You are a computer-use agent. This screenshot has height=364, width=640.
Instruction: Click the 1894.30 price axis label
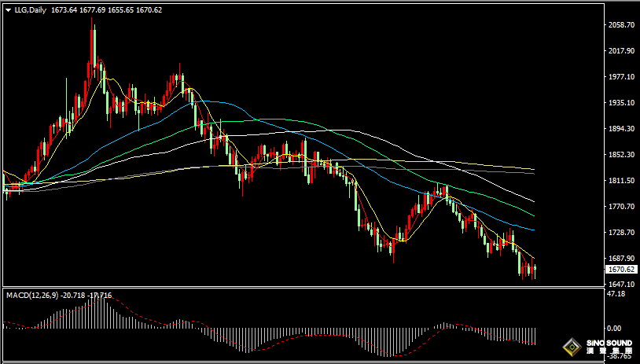click(x=621, y=129)
